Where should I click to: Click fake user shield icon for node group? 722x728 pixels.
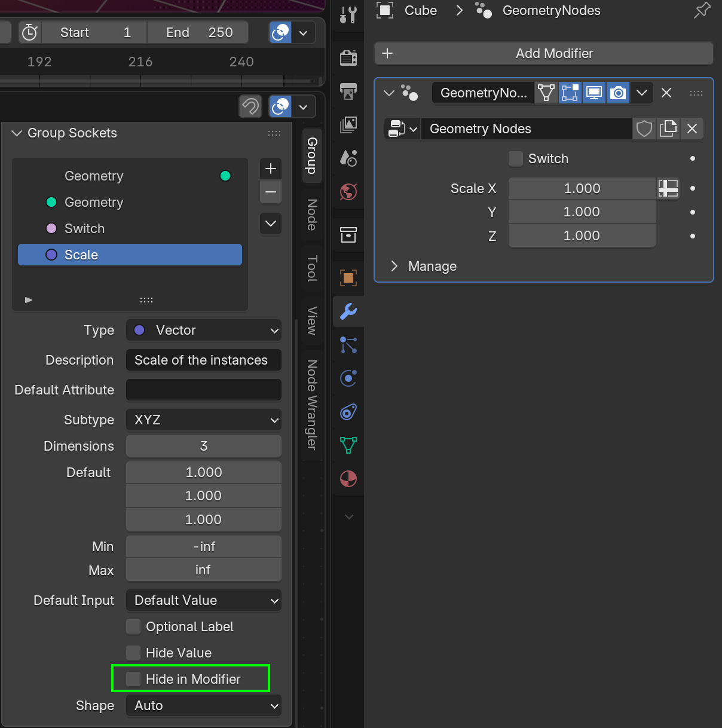[x=644, y=129]
